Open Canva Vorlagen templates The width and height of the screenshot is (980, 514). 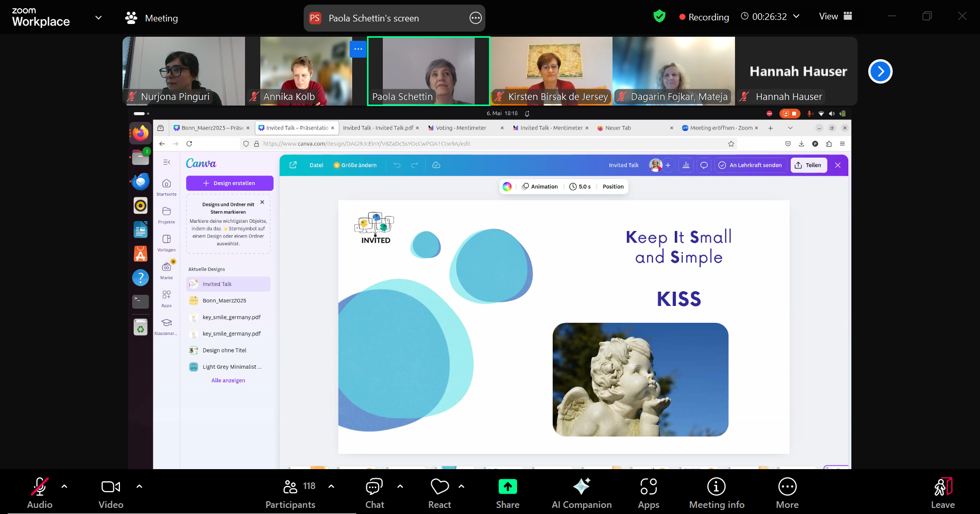click(x=166, y=243)
